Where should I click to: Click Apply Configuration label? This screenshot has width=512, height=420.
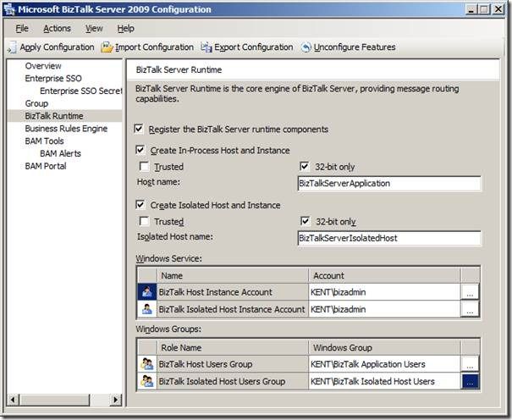coord(58,47)
